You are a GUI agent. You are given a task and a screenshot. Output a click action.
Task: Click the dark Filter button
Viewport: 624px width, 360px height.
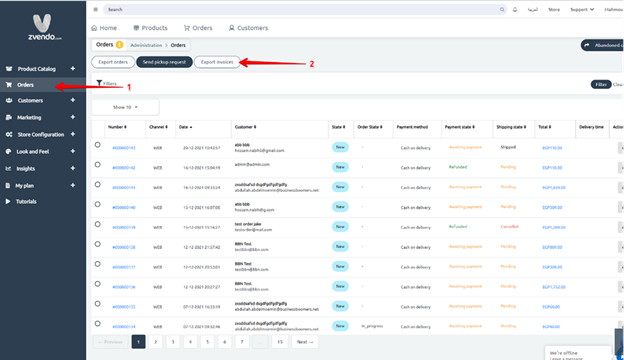(601, 84)
